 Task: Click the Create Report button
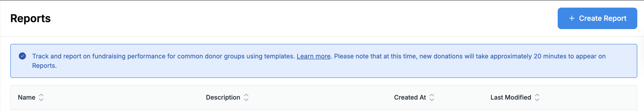[x=597, y=18]
